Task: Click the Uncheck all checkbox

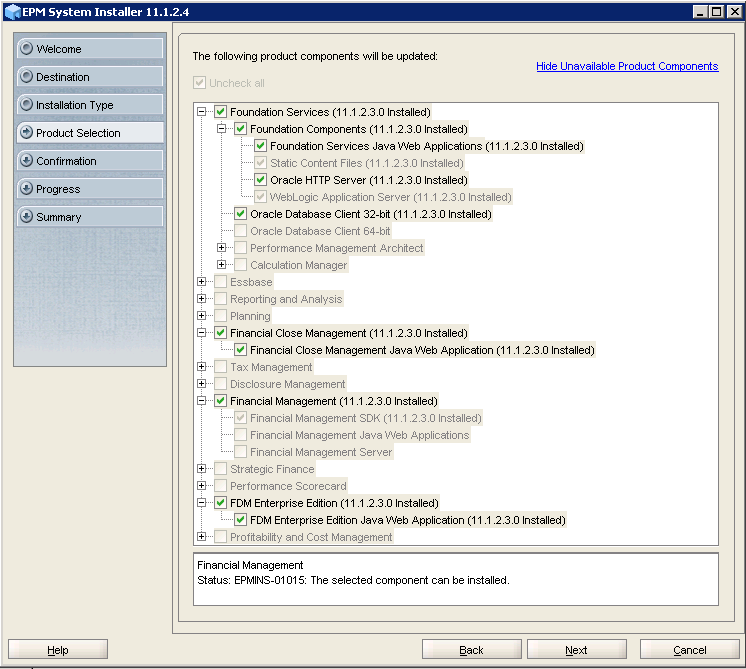Action: [199, 83]
